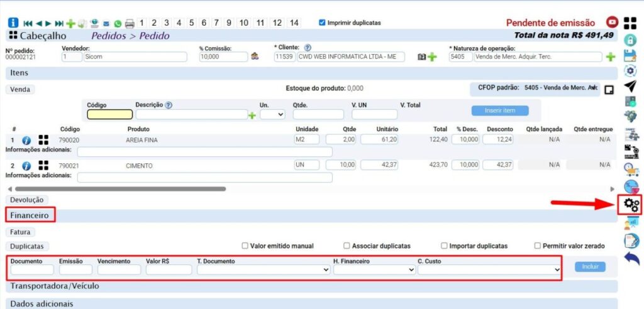Click the horizontal scrollbar under items
644x309 pixels.
[x=120, y=189]
